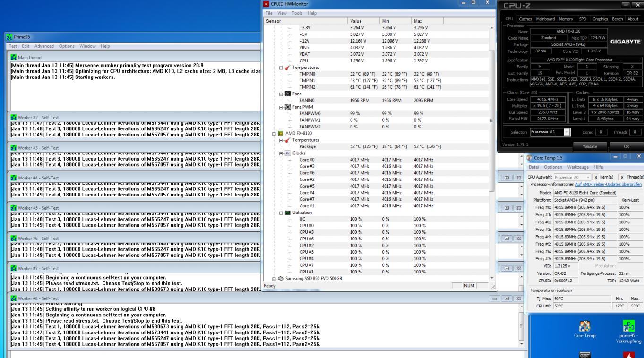Open the Advanced menu in Prime95
The image size is (644, 358).
coord(44,46)
